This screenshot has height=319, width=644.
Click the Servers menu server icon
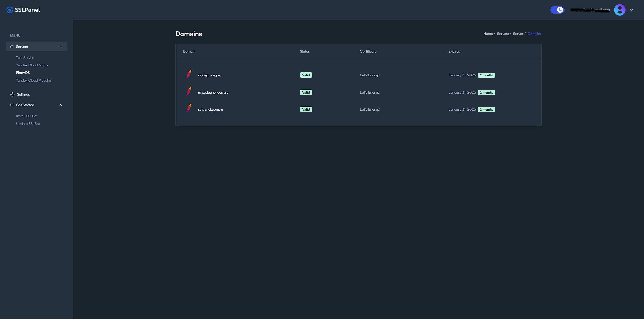click(12, 47)
